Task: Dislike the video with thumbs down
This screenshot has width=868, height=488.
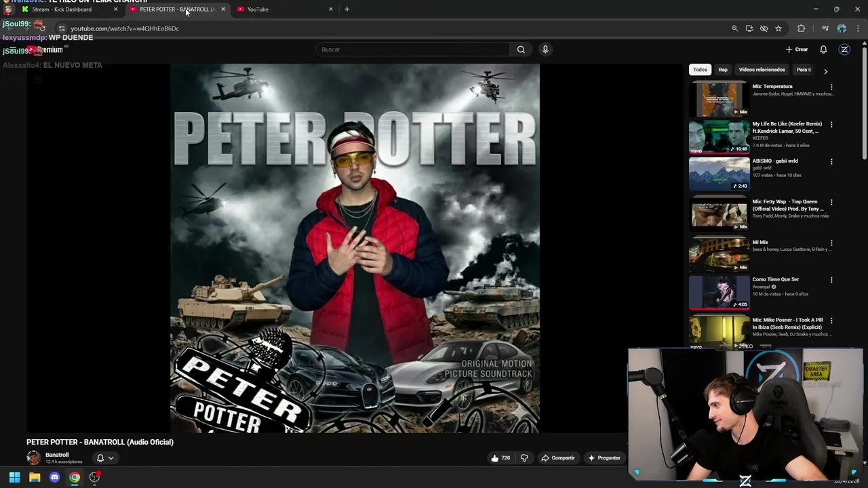Action: pyautogui.click(x=524, y=458)
